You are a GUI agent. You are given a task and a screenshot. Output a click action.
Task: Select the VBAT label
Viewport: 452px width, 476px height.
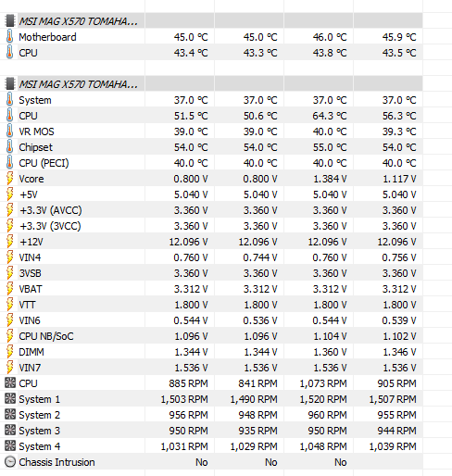(x=31, y=289)
